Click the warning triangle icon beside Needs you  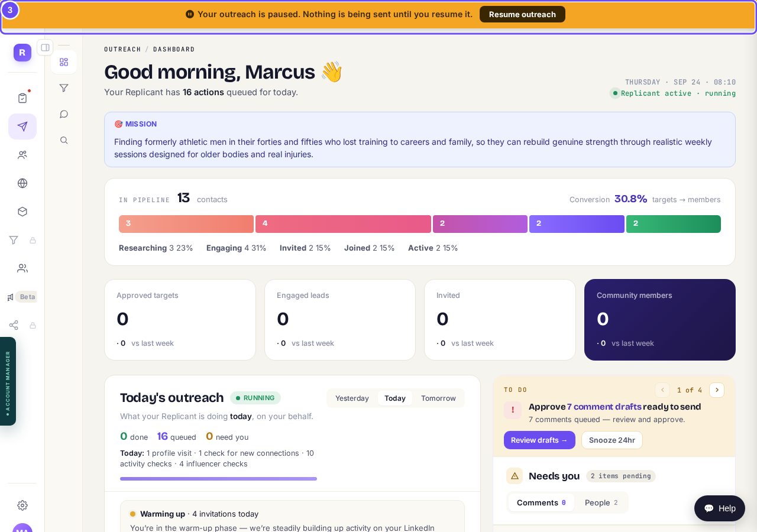pos(515,476)
